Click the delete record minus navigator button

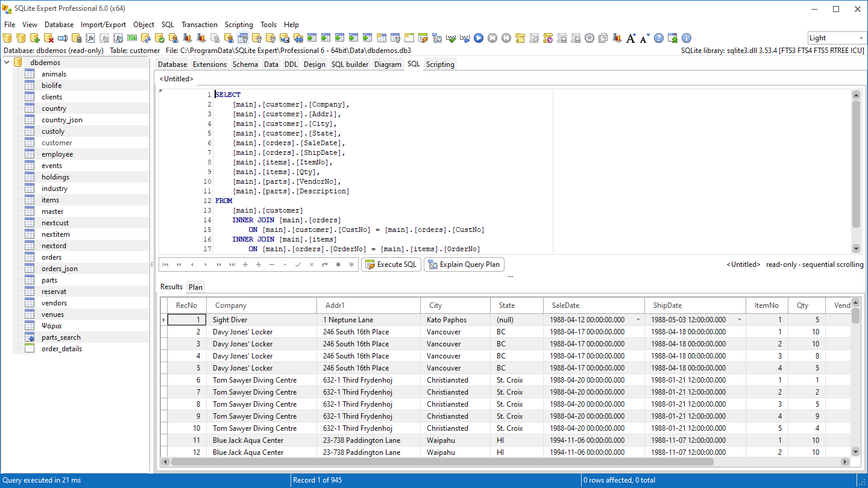pos(272,264)
